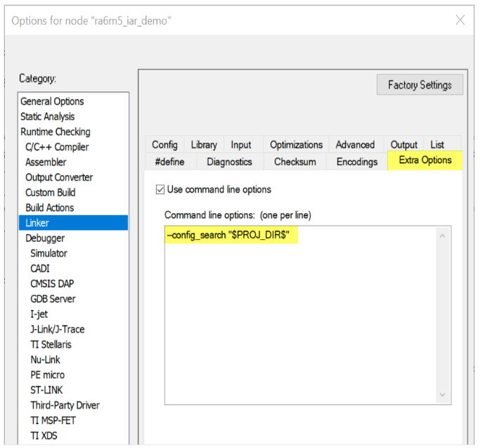480x448 pixels.
Task: Switch to the Optimizations tab
Action: (x=296, y=145)
